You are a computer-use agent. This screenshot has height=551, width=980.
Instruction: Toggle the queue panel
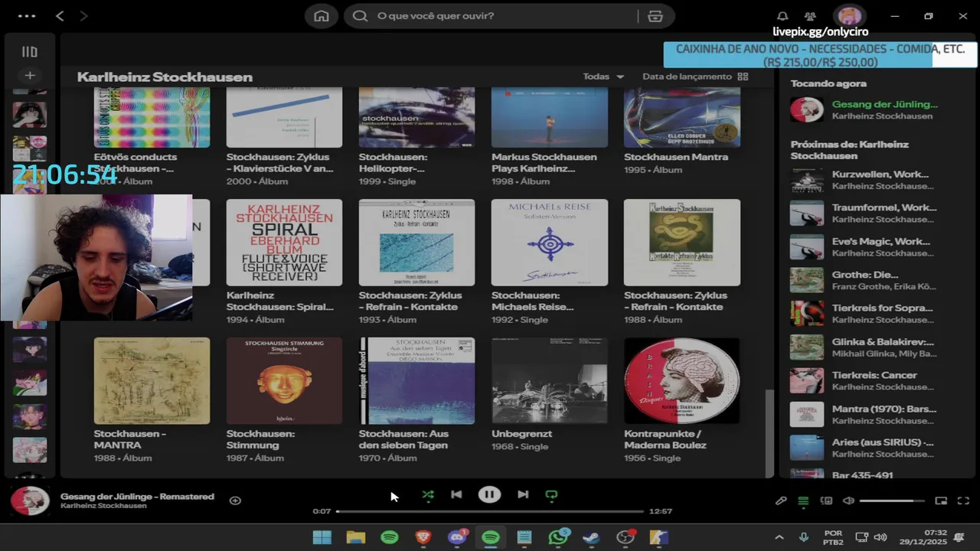point(803,500)
